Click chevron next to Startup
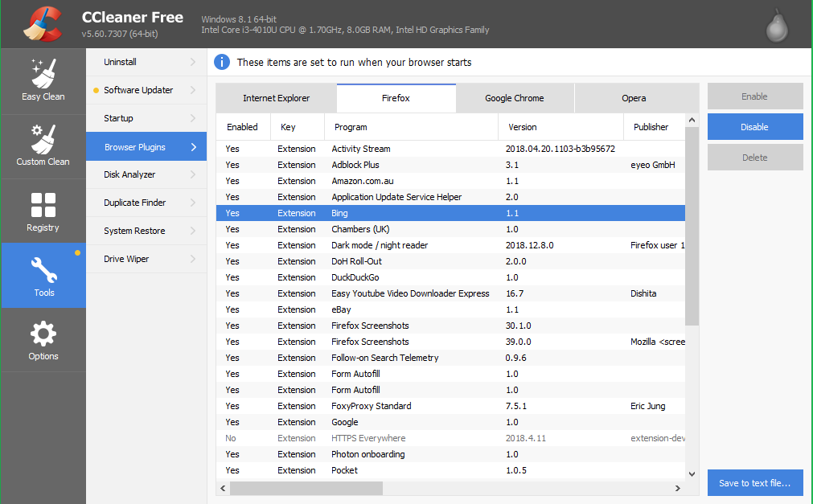Image resolution: width=813 pixels, height=504 pixels. (x=193, y=118)
